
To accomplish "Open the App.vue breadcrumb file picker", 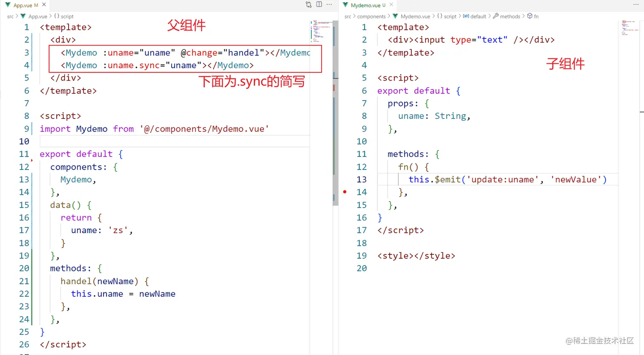I will click(x=37, y=16).
